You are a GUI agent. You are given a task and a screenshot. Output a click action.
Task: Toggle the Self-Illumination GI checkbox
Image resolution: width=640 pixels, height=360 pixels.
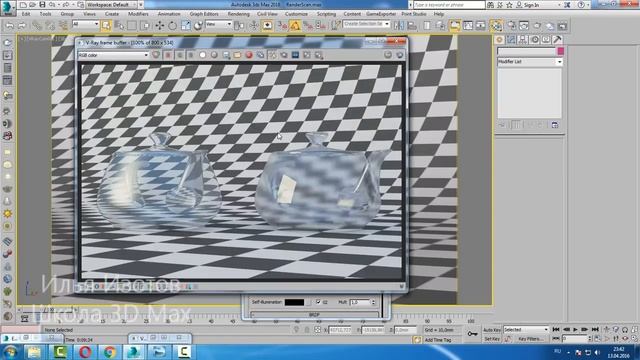tap(318, 302)
